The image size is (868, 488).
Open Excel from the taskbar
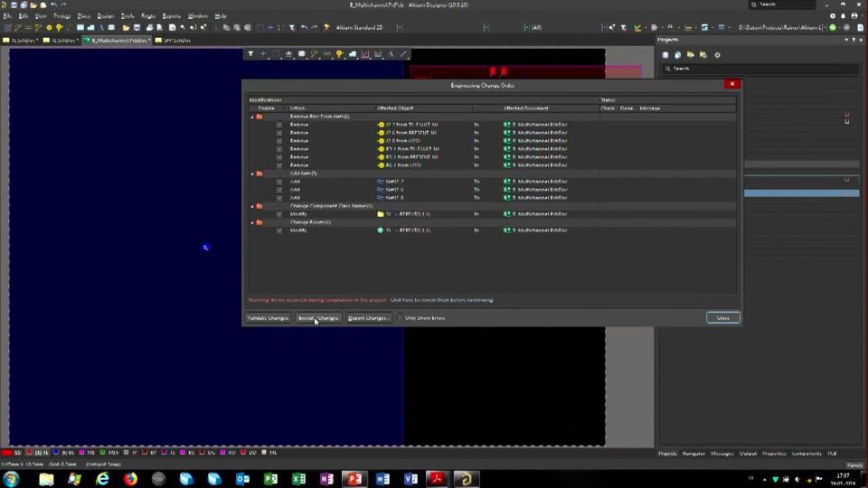299,479
